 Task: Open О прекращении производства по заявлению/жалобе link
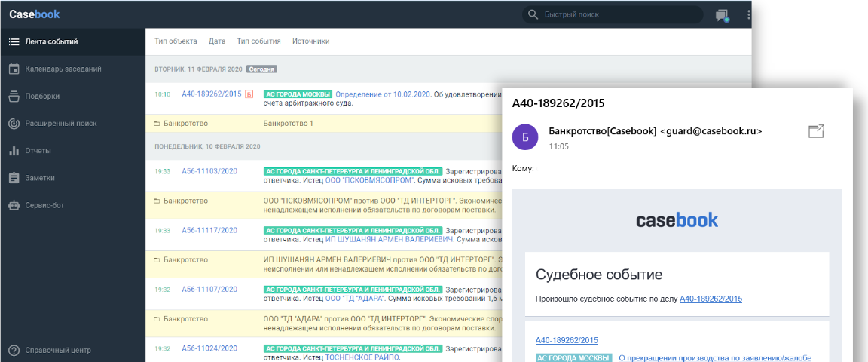pos(714,358)
